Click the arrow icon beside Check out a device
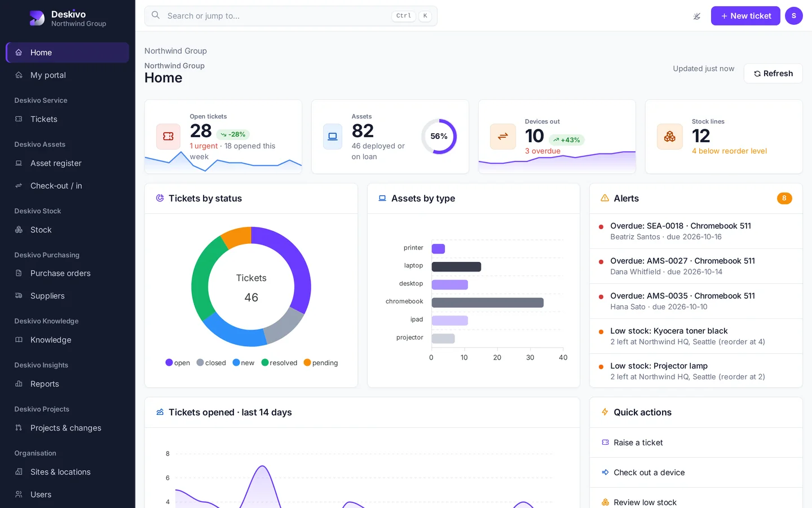812x508 pixels. [605, 472]
